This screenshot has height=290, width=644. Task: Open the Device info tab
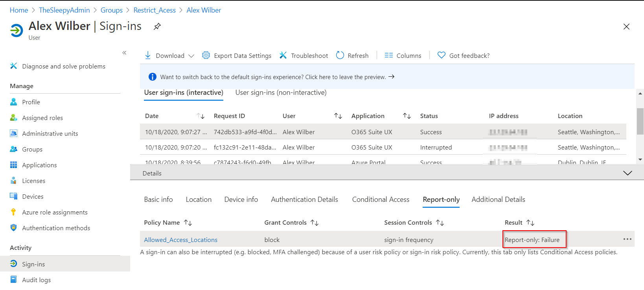(x=241, y=199)
